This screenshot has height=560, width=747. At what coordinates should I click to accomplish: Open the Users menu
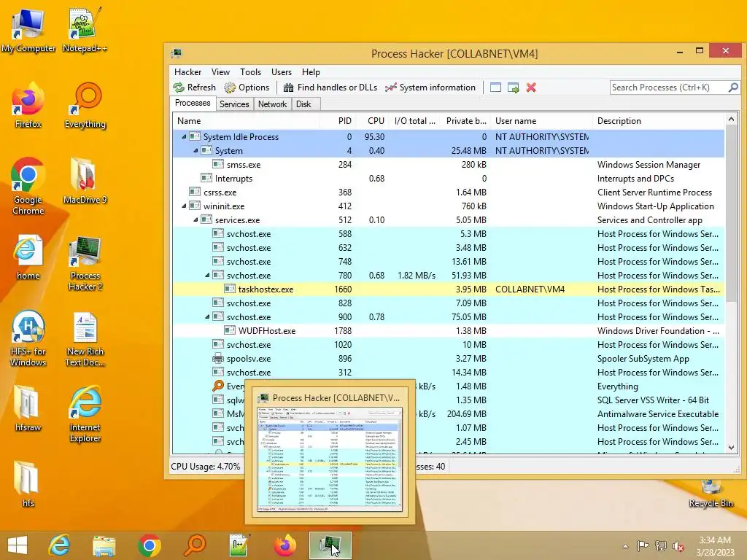pyautogui.click(x=282, y=72)
